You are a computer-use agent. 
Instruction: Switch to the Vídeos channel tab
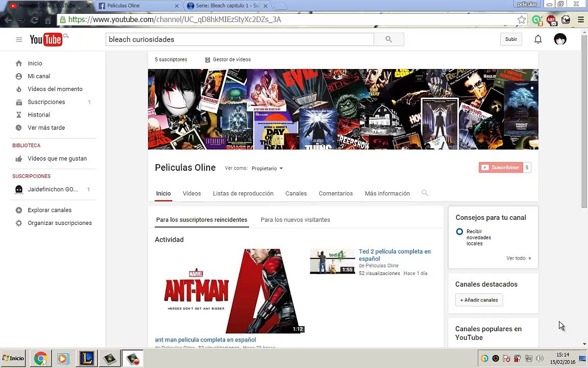tap(191, 194)
